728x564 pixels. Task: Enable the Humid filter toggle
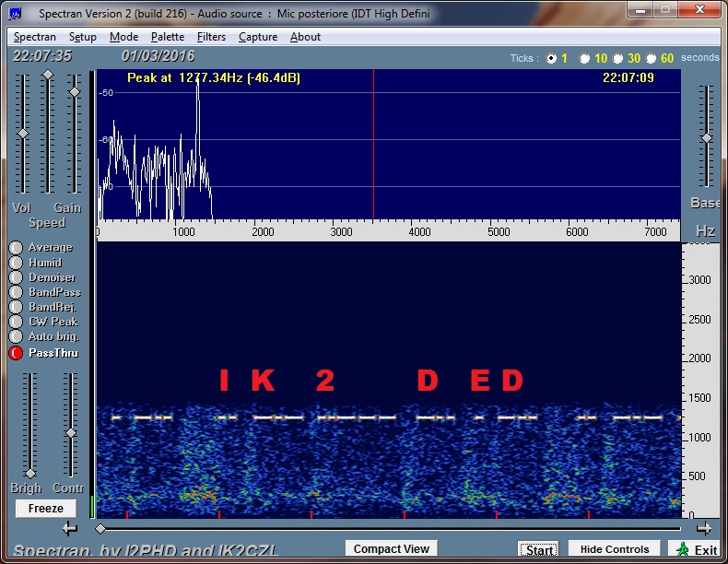click(16, 263)
